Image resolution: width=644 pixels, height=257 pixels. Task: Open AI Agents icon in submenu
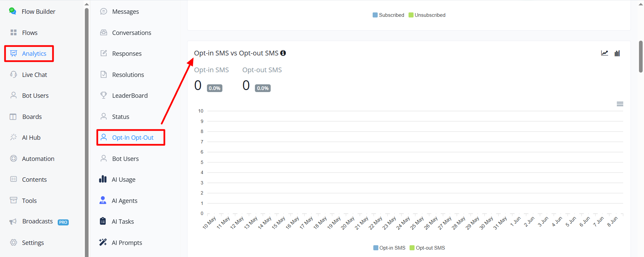coord(103,200)
